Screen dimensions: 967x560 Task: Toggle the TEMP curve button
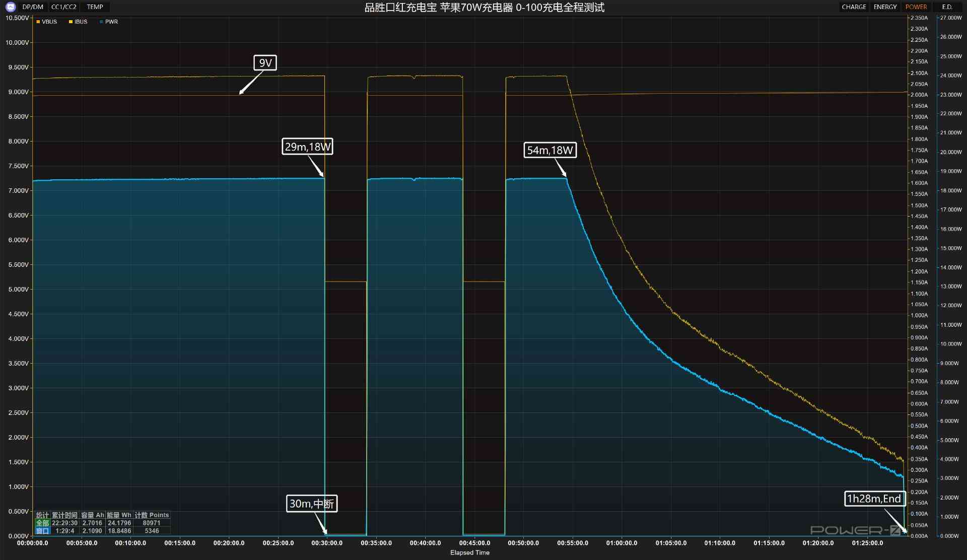[95, 7]
